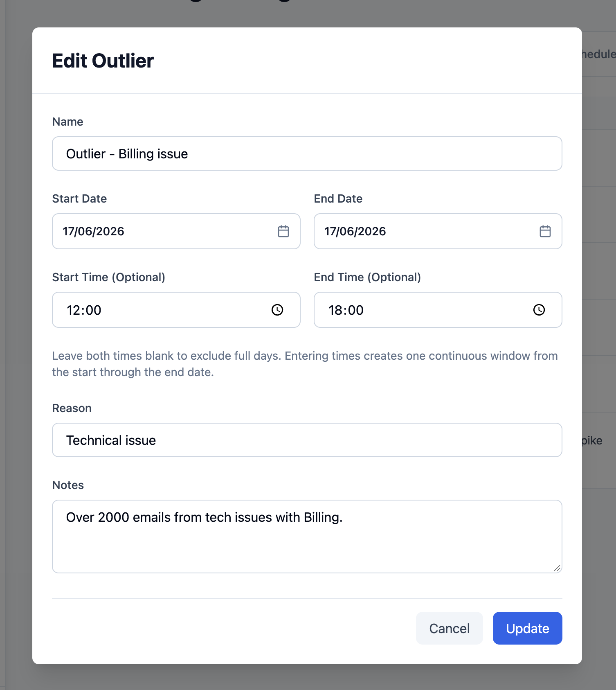Click the Notes label

pyautogui.click(x=68, y=485)
